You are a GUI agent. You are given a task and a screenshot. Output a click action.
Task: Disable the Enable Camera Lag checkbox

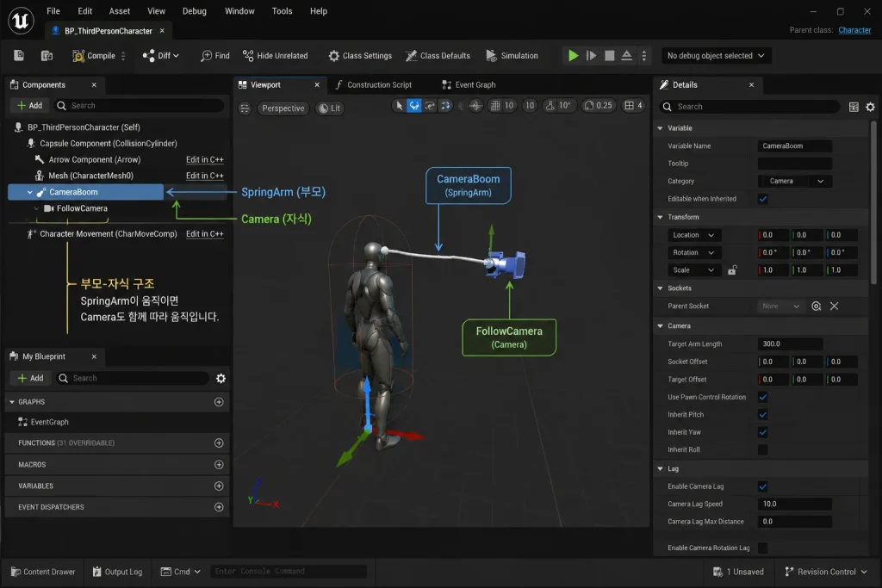tap(763, 486)
